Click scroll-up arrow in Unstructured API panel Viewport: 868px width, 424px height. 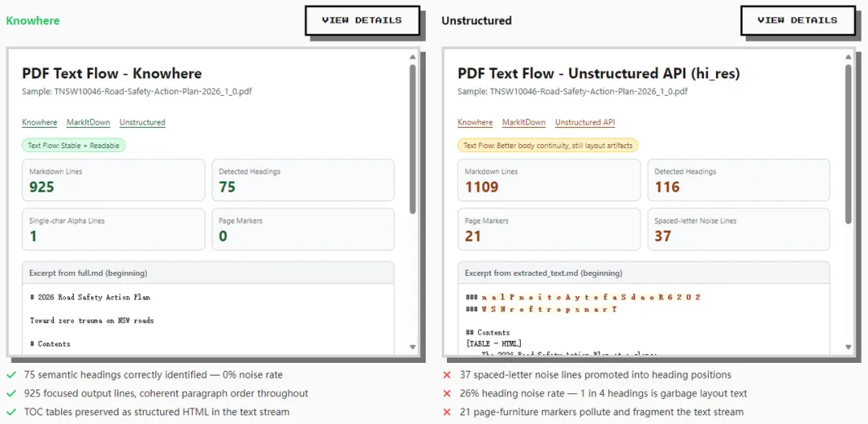pos(849,57)
